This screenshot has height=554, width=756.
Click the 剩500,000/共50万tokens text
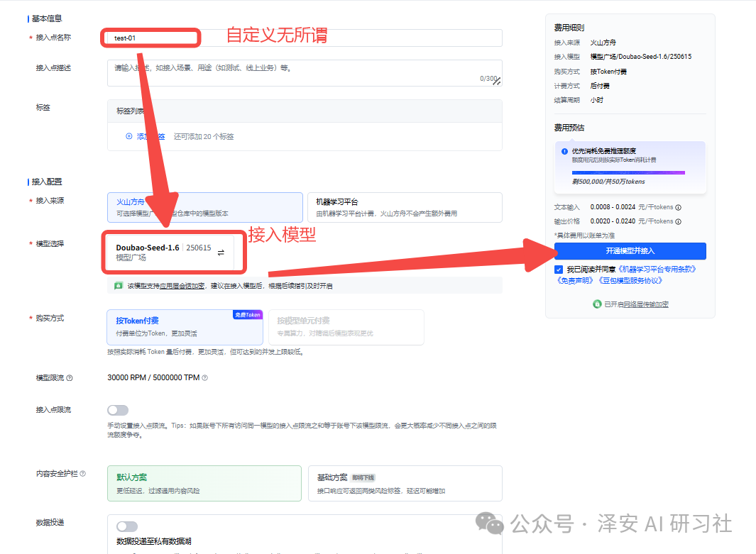(x=608, y=182)
